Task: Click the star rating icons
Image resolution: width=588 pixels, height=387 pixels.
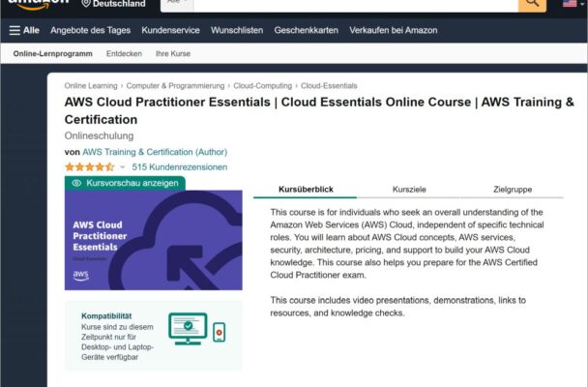Action: (x=88, y=166)
